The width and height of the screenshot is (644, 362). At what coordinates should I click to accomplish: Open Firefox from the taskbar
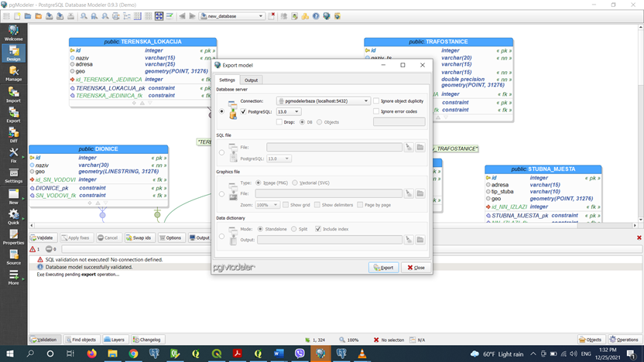click(91, 353)
